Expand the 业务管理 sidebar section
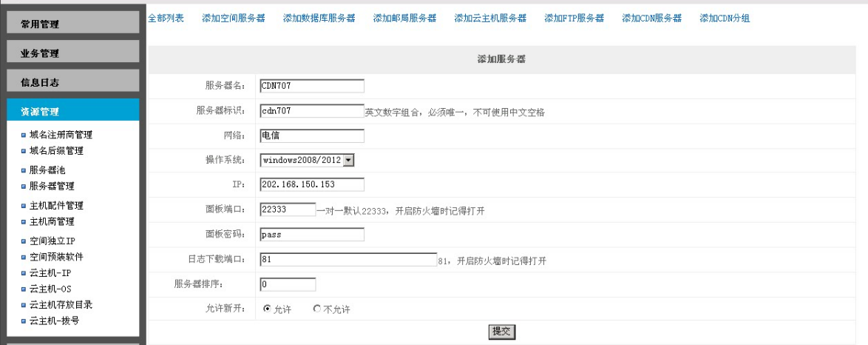This screenshot has height=345, width=868. (x=72, y=53)
